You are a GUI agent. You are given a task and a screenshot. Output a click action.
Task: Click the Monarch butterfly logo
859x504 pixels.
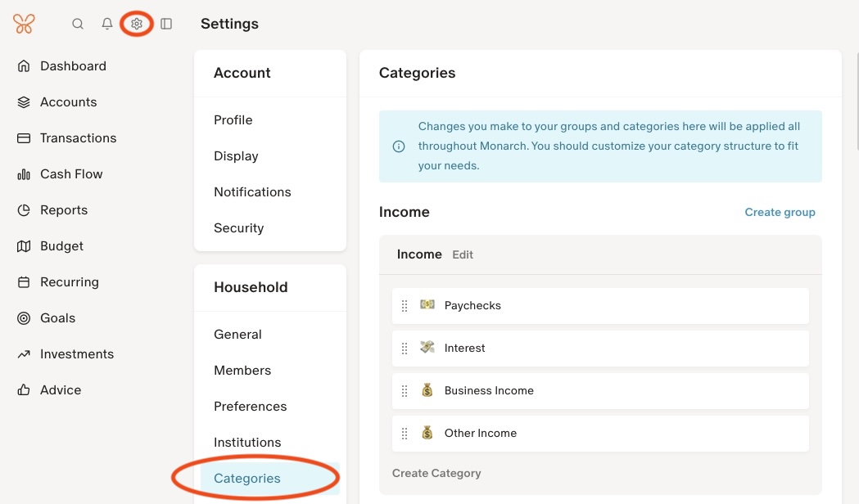(x=24, y=24)
